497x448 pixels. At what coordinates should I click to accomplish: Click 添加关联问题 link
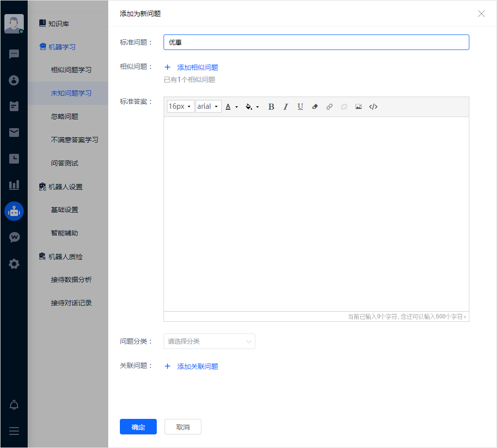pos(198,366)
